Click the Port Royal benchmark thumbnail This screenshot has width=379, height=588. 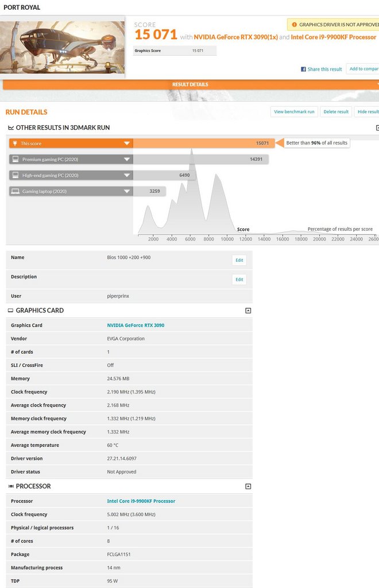62,47
